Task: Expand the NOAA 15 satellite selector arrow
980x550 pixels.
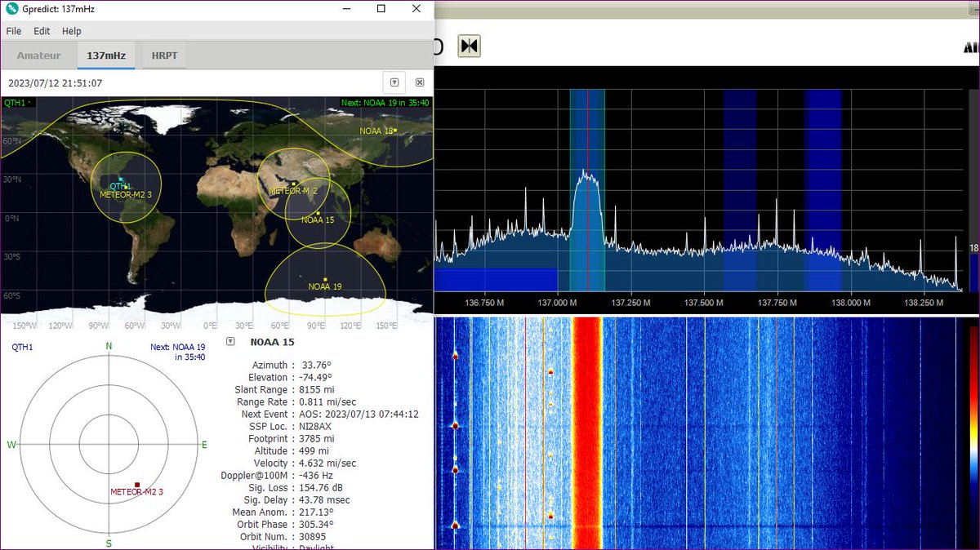Action: coord(230,341)
